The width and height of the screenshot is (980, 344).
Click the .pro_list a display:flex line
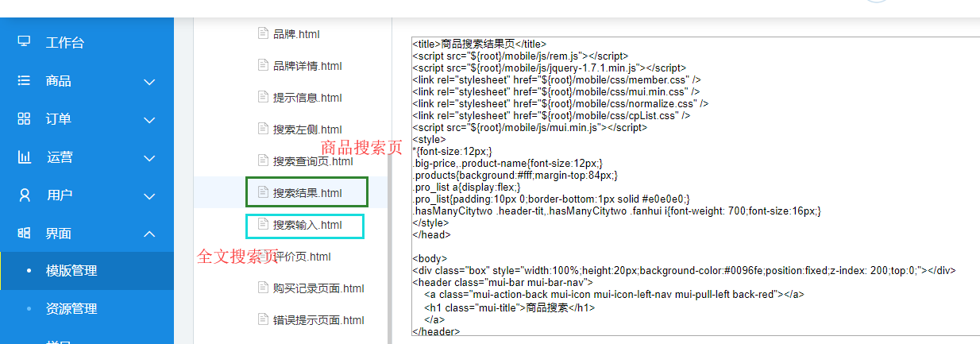tap(466, 187)
